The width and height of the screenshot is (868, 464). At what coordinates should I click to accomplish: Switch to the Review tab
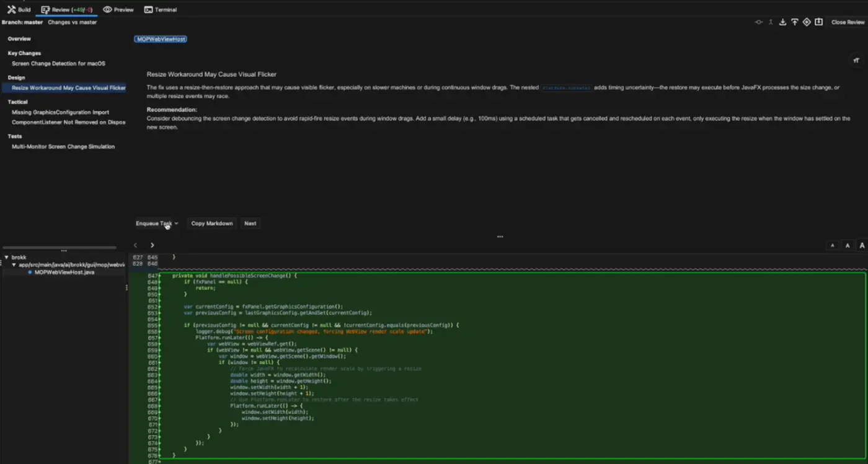click(66, 10)
